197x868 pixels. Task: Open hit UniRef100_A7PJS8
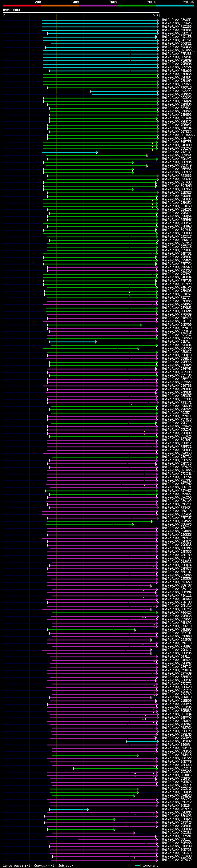[176, 54]
